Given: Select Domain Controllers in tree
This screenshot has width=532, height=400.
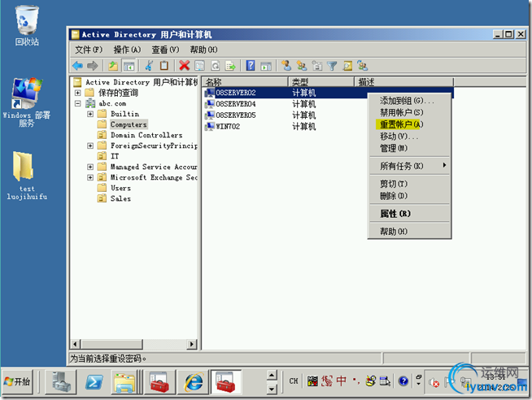Looking at the screenshot, I should pos(146,135).
